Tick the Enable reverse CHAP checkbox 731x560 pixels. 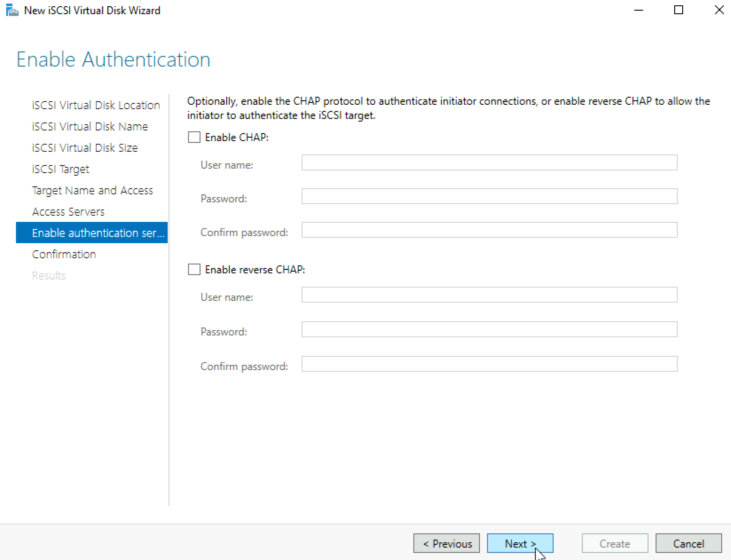[194, 269]
